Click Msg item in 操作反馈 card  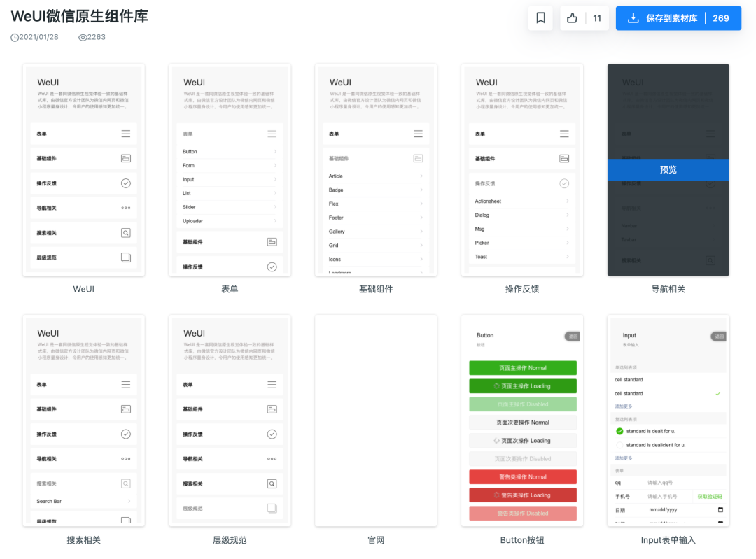pyautogui.click(x=522, y=229)
